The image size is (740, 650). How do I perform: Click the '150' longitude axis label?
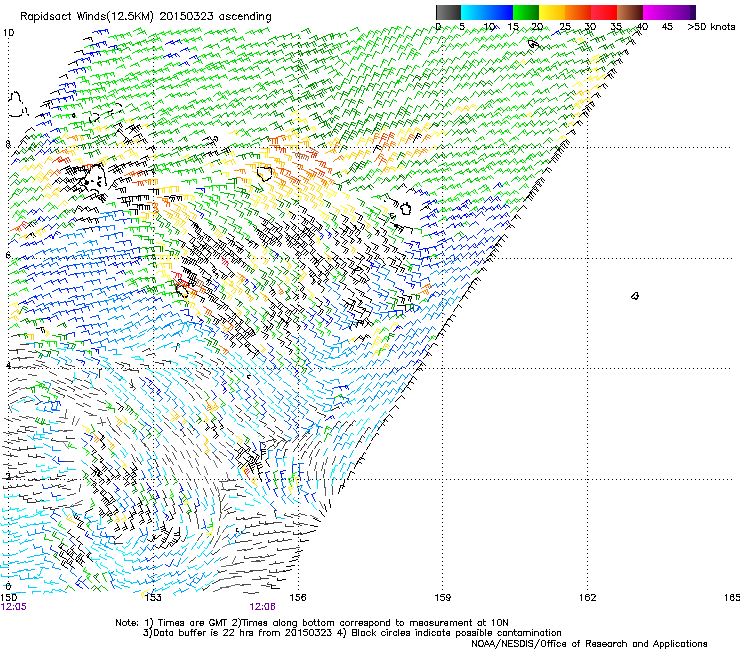[9, 598]
